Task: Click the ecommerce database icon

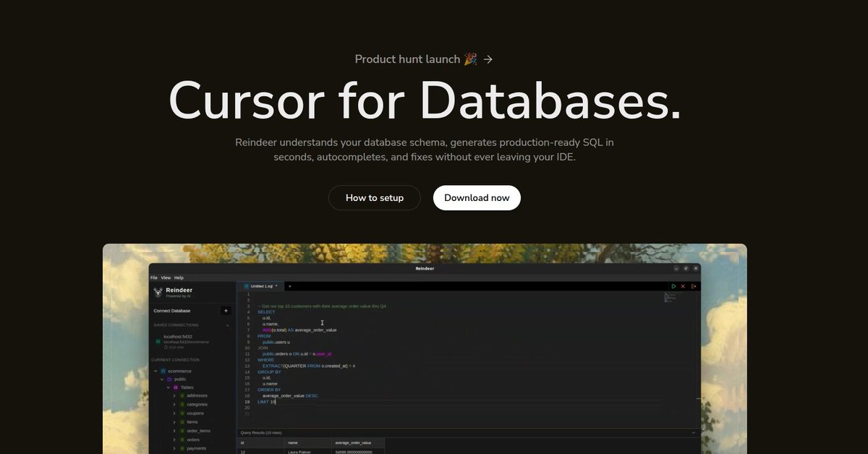Action: coord(163,371)
